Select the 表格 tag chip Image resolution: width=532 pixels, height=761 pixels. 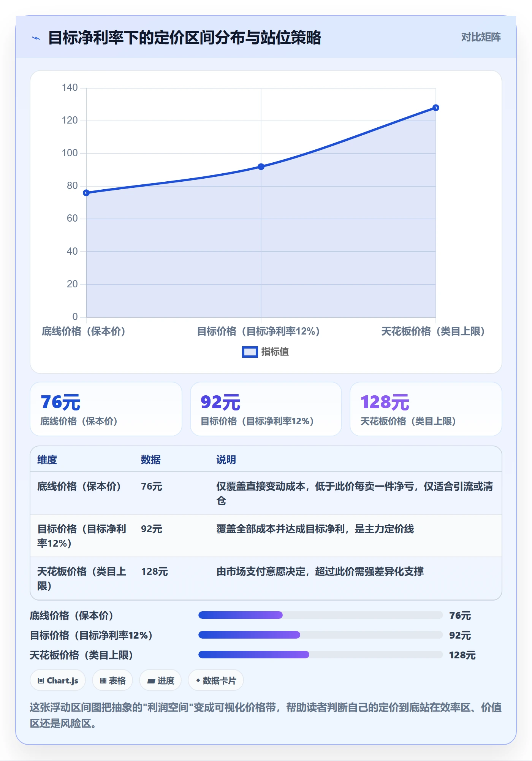tap(112, 680)
